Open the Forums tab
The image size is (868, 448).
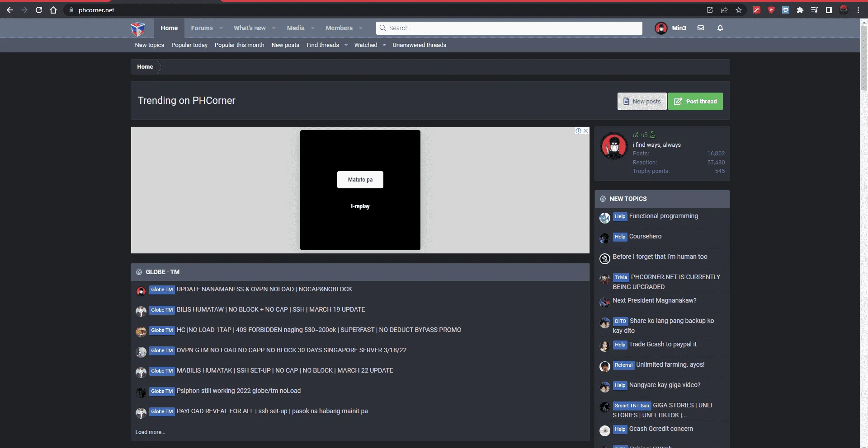pos(202,28)
